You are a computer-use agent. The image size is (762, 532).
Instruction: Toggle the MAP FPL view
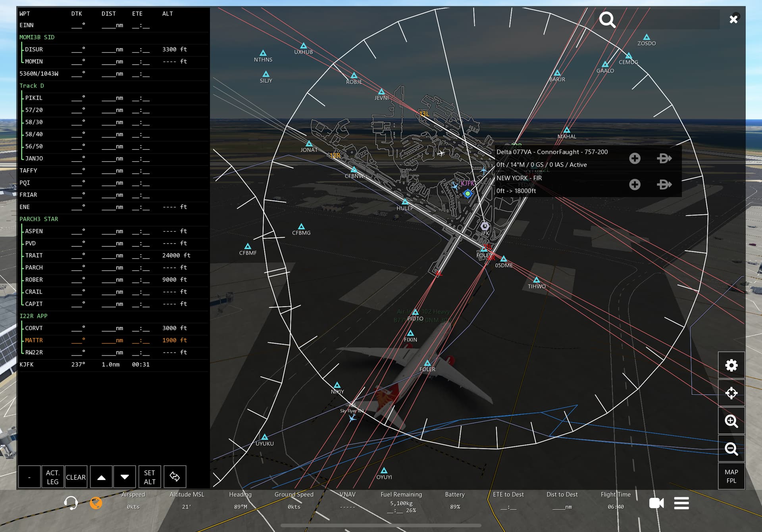coord(731,476)
